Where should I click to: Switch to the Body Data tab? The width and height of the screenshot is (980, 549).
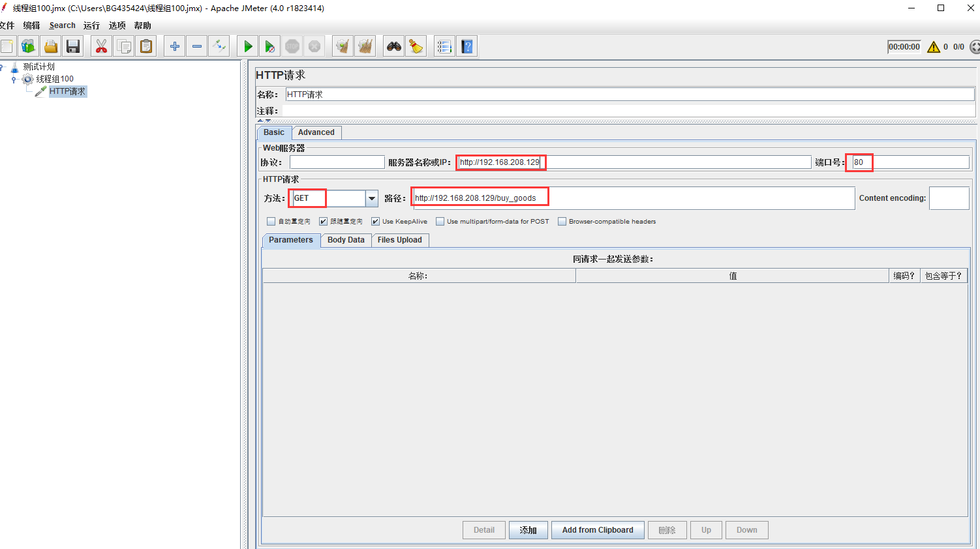click(346, 240)
